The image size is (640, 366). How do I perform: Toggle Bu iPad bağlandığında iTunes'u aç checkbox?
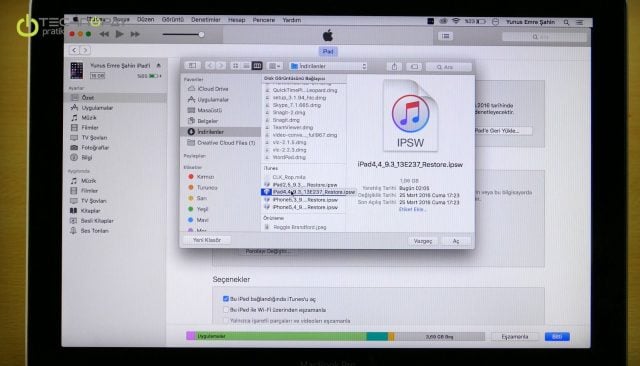(x=226, y=299)
